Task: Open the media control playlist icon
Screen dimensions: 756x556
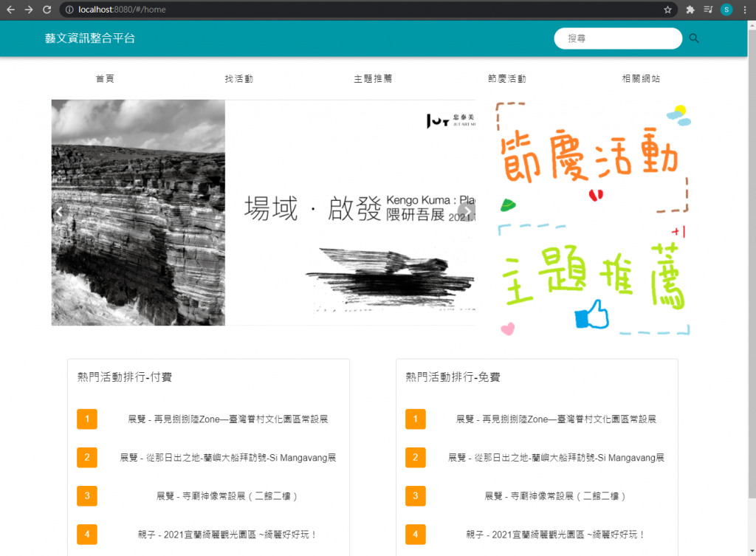Action: pos(708,10)
